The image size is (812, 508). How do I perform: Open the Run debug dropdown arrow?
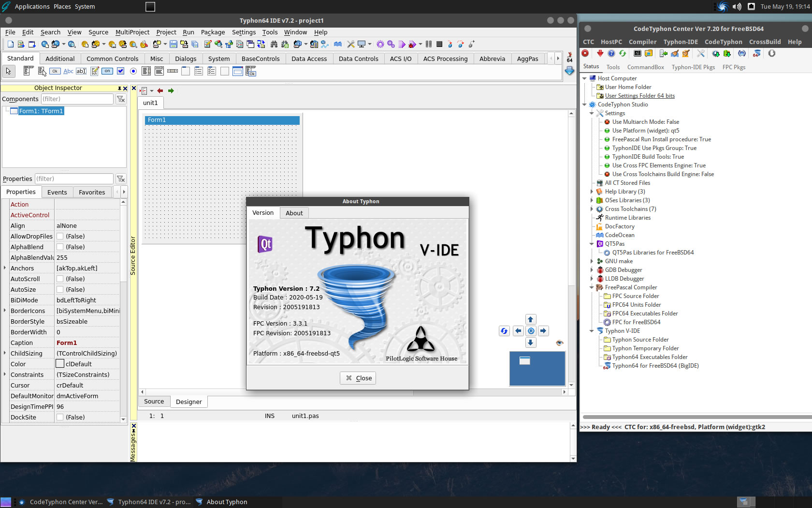pyautogui.click(x=420, y=44)
